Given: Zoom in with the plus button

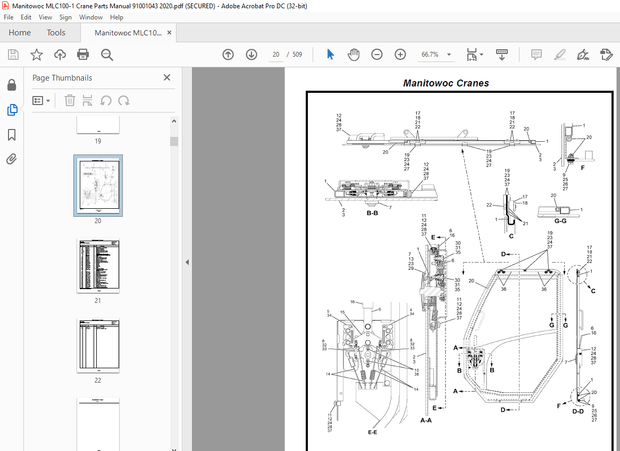Looking at the screenshot, I should 400,55.
